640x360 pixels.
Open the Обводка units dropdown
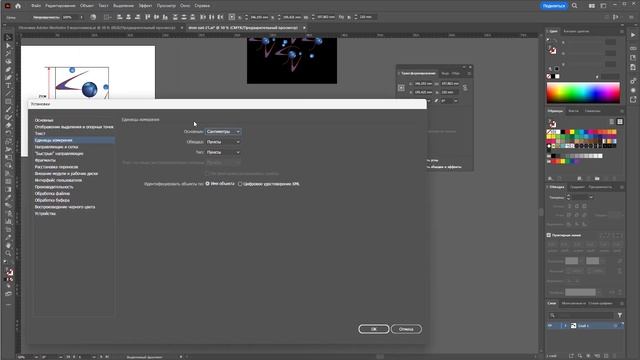(223, 142)
